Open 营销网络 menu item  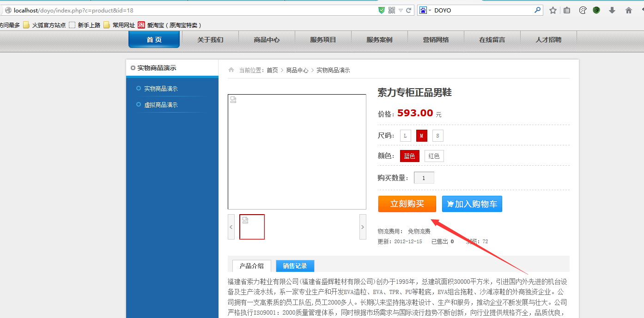pyautogui.click(x=436, y=40)
